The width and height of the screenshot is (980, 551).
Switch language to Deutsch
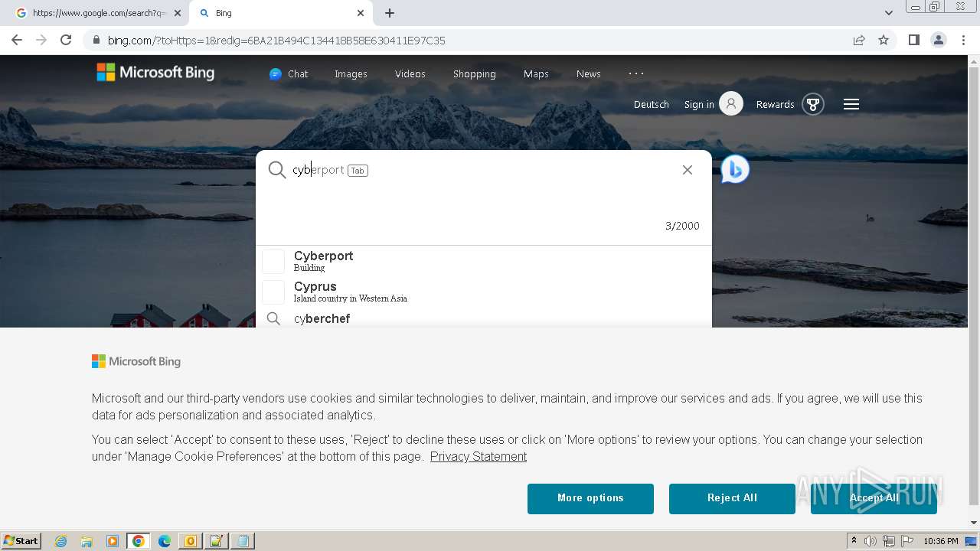click(x=652, y=104)
